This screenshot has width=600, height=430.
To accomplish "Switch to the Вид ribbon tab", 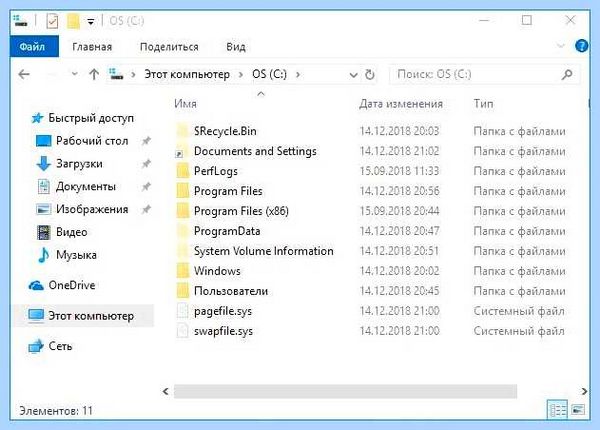I will tap(236, 47).
